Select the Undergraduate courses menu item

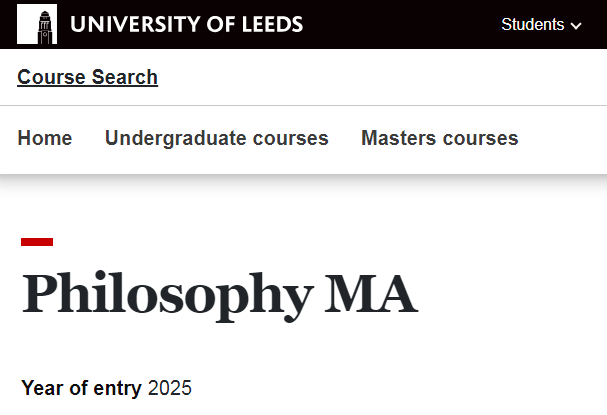pos(217,138)
